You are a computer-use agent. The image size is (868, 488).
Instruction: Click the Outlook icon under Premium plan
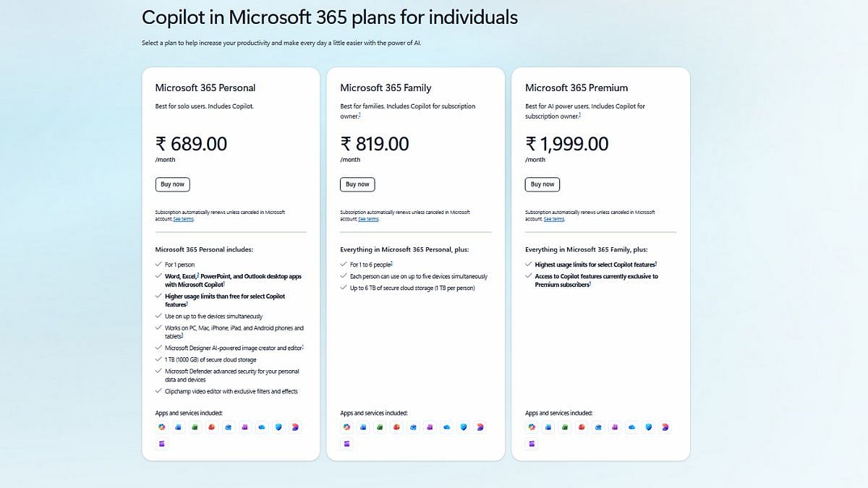pyautogui.click(x=598, y=427)
